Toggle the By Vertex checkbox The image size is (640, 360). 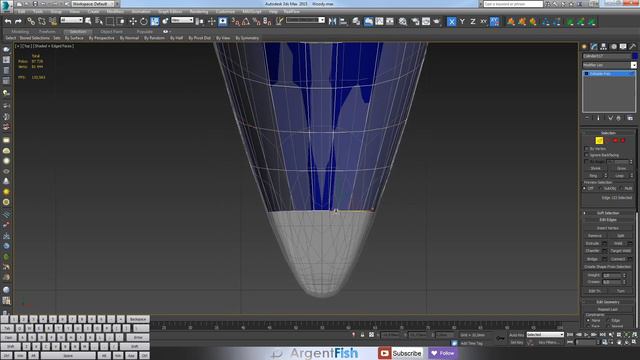[x=587, y=149]
